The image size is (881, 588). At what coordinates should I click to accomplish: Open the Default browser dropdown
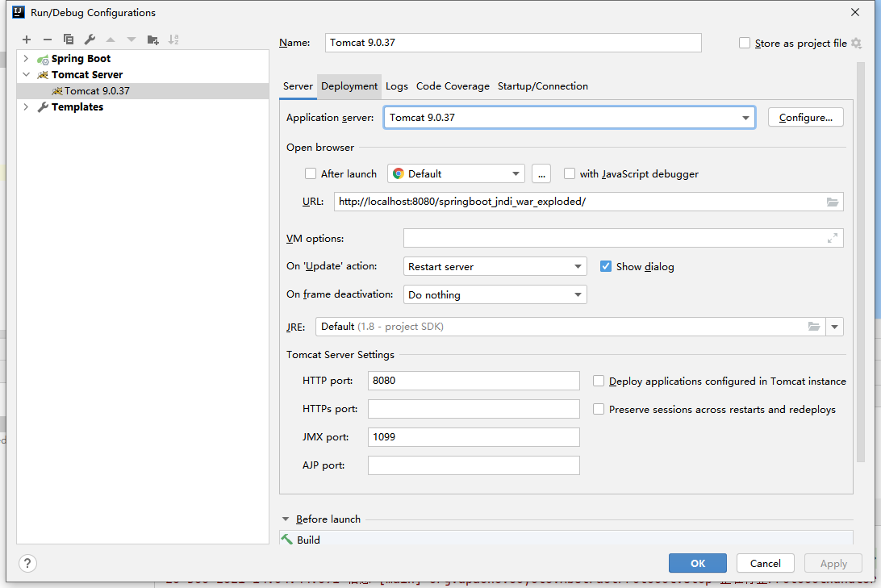coord(456,173)
